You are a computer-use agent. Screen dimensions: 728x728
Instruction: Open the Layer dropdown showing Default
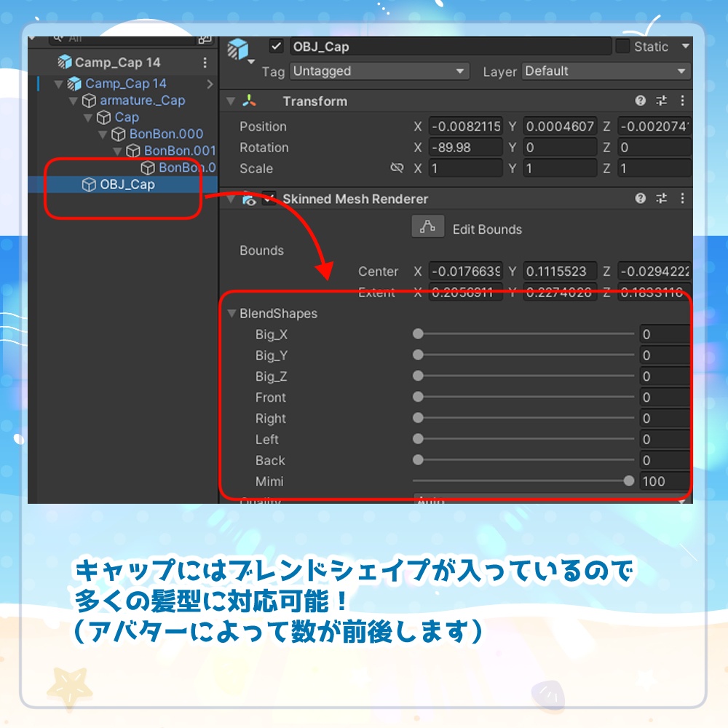(x=604, y=71)
